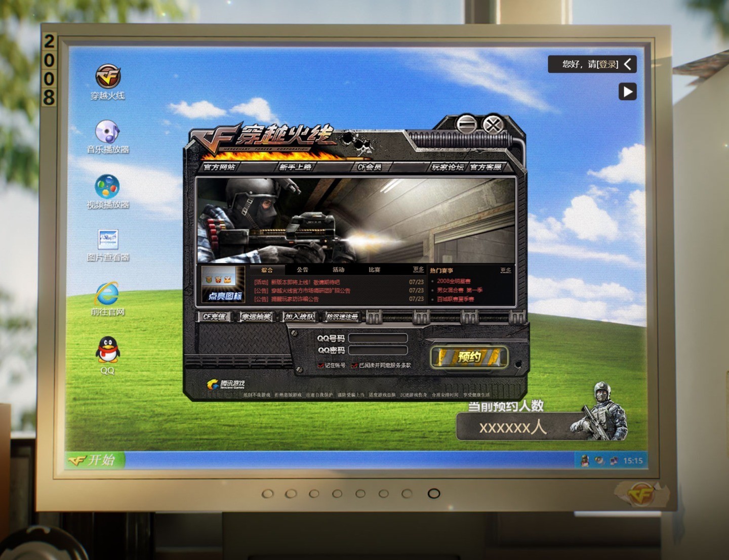Click the 点亮图标 badge thumbnail
This screenshot has width=729, height=560.
[223, 284]
